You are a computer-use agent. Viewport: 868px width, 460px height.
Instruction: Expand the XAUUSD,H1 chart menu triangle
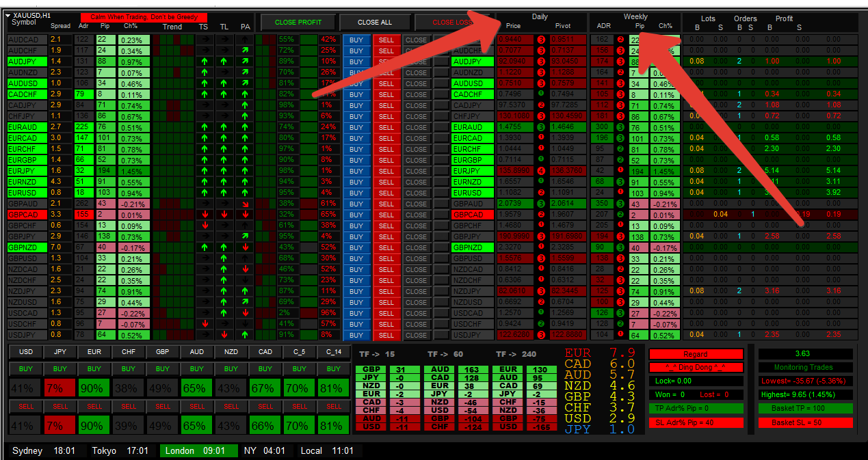click(x=8, y=15)
